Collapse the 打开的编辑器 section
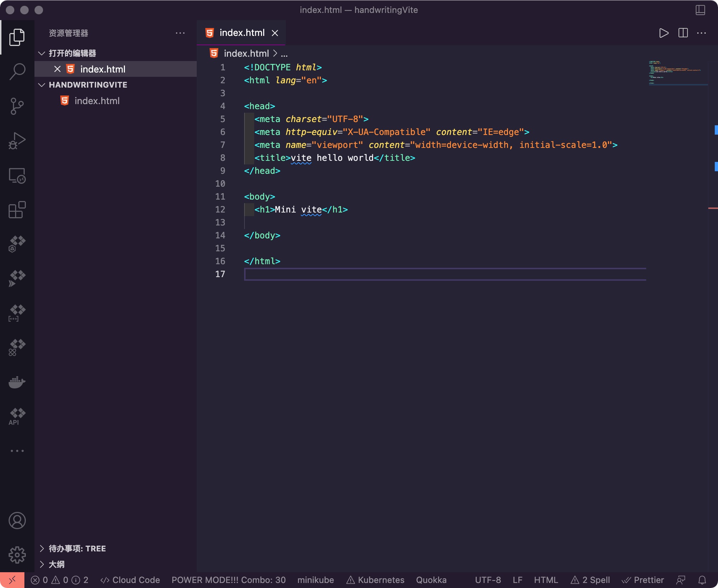The height and width of the screenshot is (588, 718). [x=42, y=53]
